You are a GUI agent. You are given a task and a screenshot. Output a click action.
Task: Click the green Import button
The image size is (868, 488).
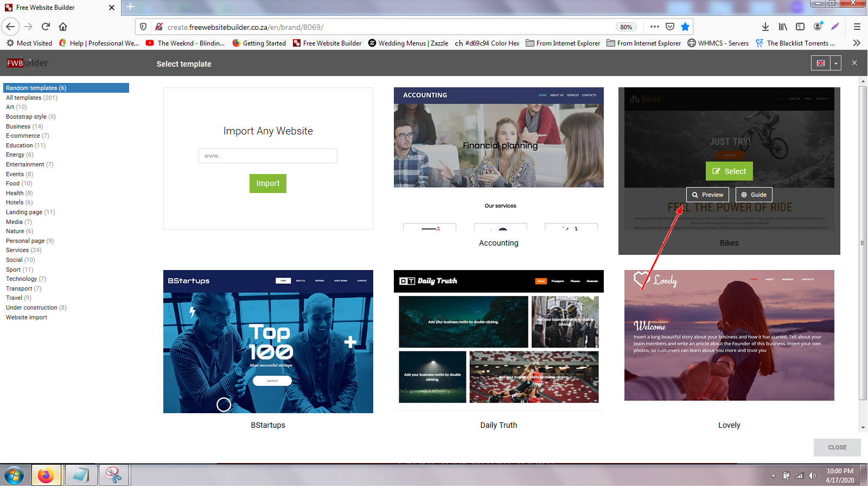[x=267, y=183]
